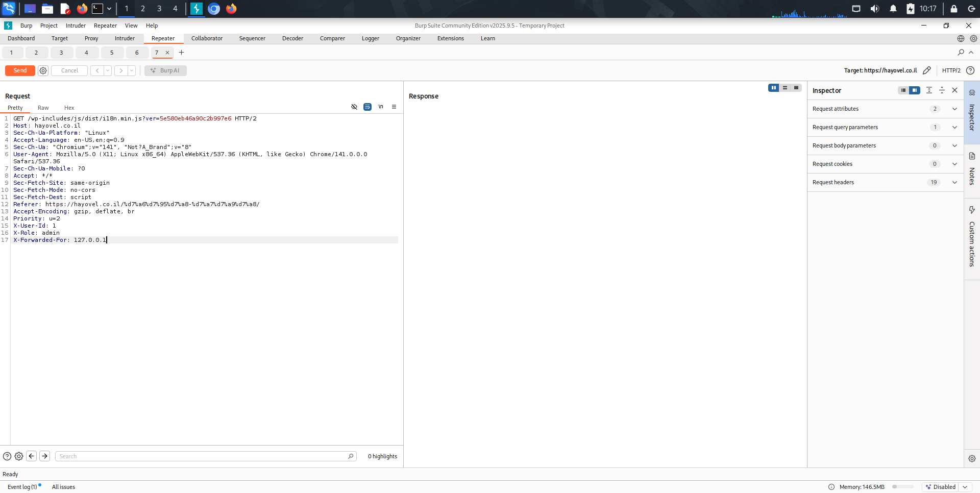
Task: Open the Proxy tab
Action: [x=91, y=38]
